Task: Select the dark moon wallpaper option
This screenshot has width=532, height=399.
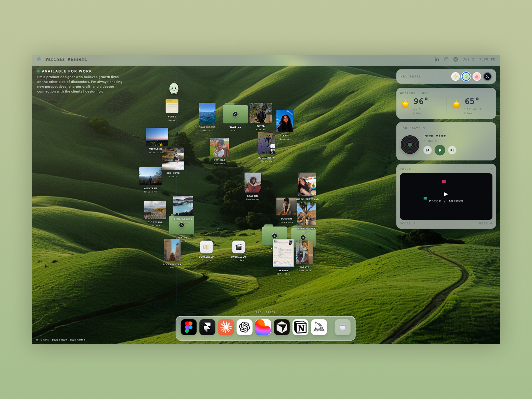Action: [487, 76]
